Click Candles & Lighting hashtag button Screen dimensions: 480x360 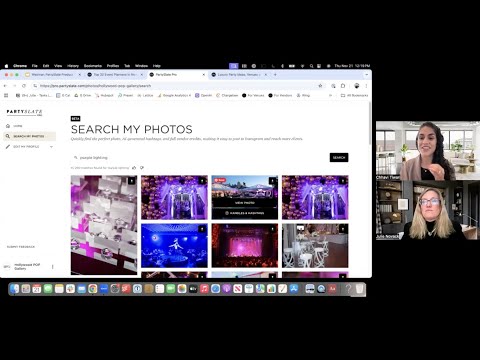coord(245,213)
